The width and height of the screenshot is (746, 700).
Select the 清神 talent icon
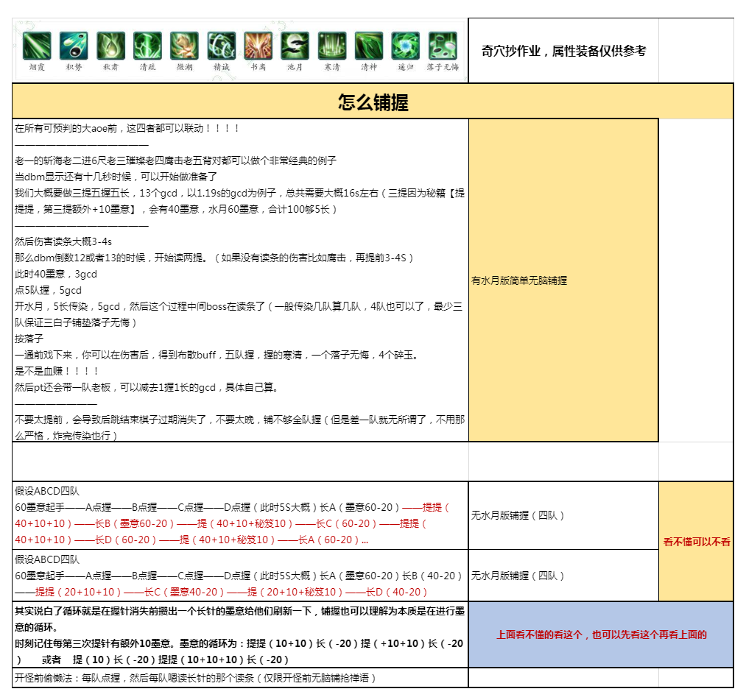[x=368, y=46]
